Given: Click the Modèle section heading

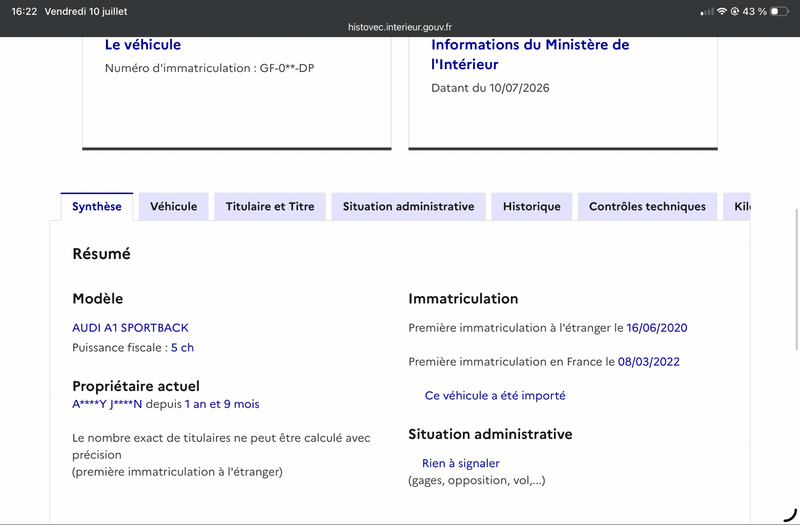Looking at the screenshot, I should tap(97, 298).
